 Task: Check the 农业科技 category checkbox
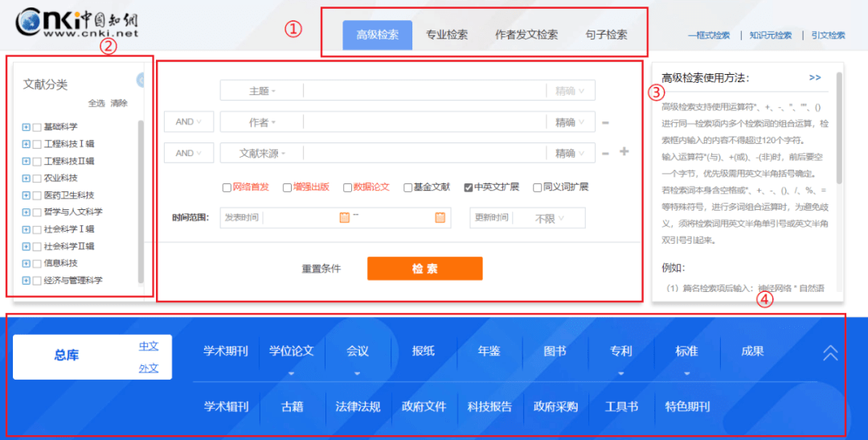(x=37, y=179)
